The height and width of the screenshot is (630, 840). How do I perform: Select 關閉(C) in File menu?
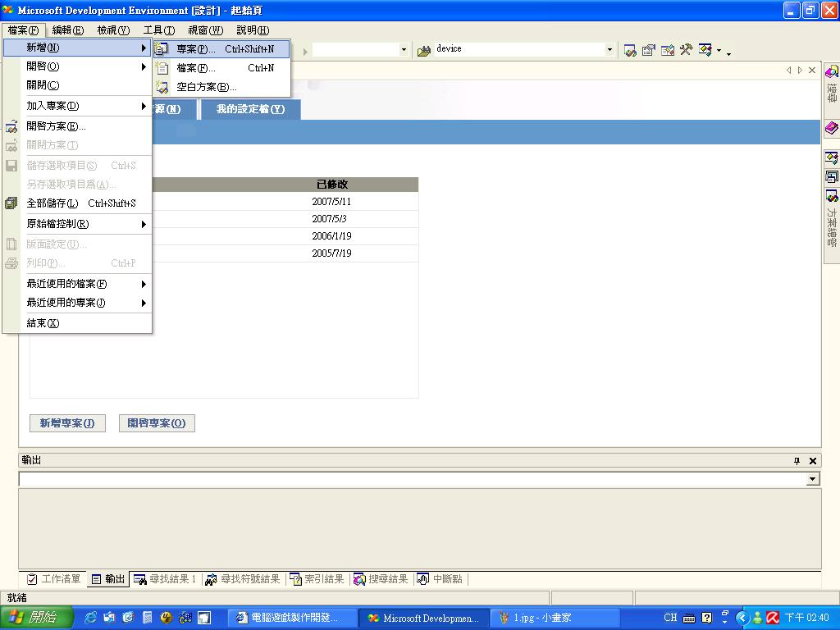[x=78, y=85]
